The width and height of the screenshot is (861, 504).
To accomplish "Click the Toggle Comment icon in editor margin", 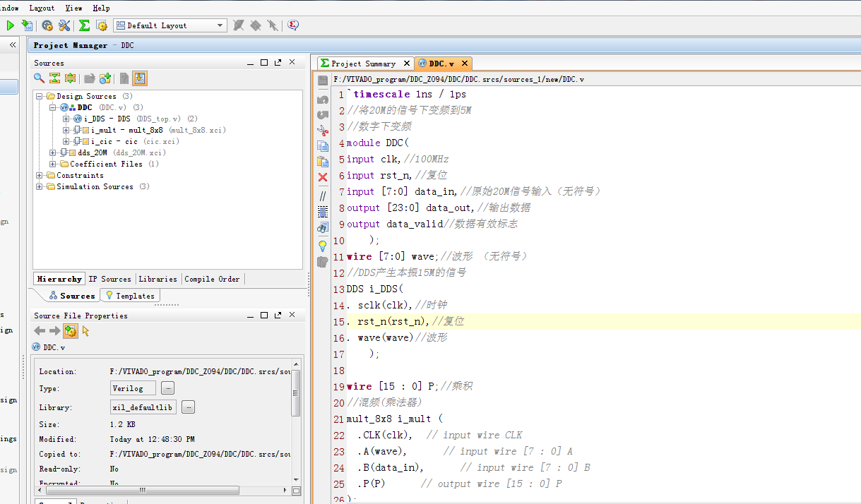I will pos(323,196).
